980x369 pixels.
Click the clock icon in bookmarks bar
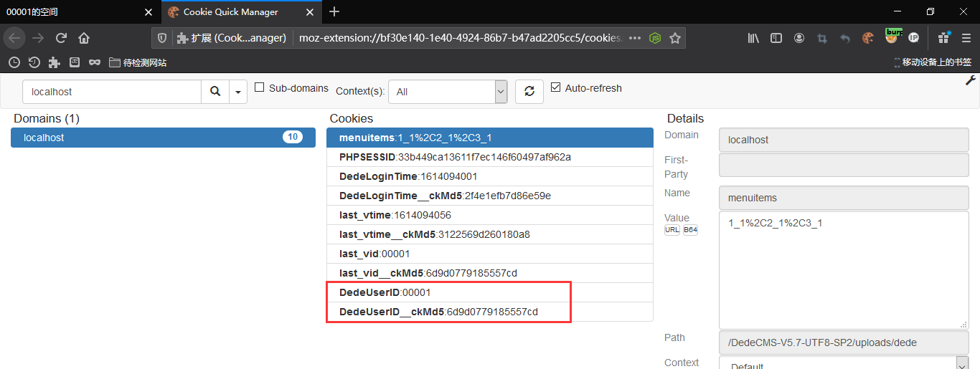tap(14, 62)
